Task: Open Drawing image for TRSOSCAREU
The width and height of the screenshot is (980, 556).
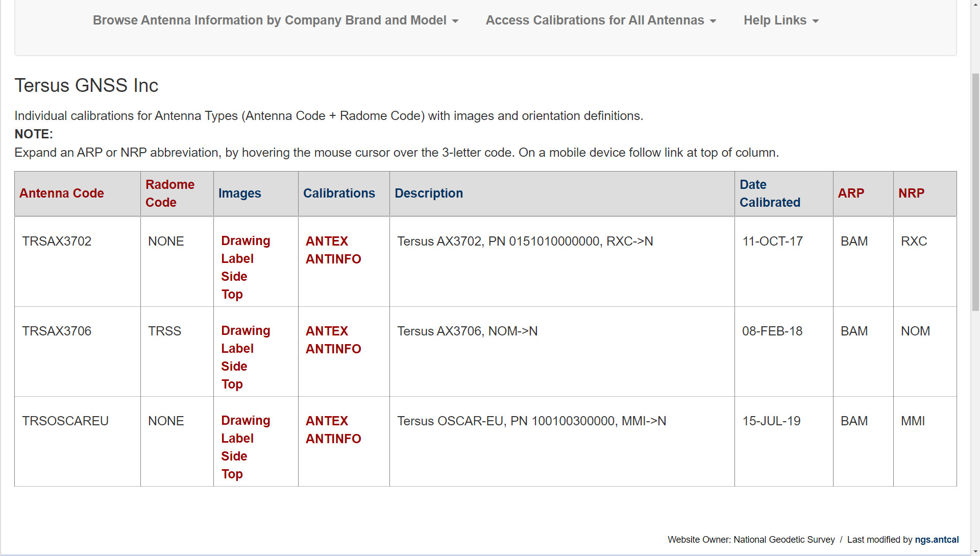Action: click(246, 421)
